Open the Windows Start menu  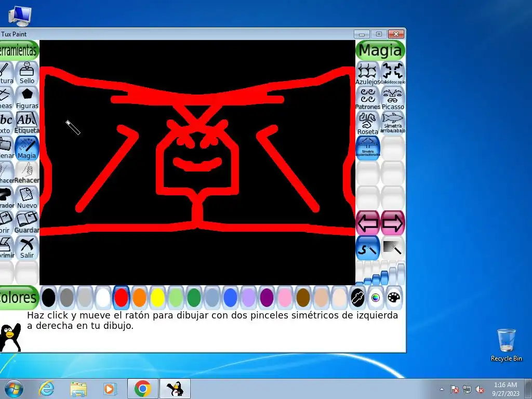click(14, 389)
